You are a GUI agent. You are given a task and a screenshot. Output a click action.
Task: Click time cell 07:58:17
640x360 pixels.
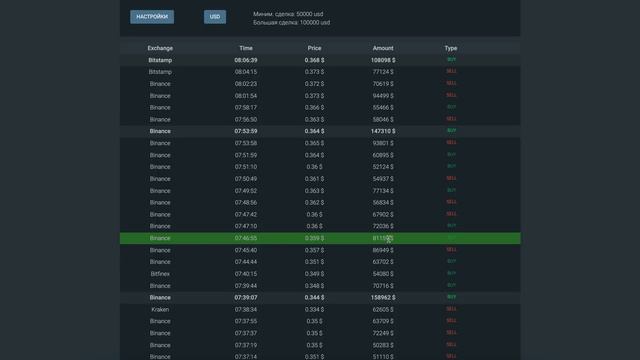[246, 108]
